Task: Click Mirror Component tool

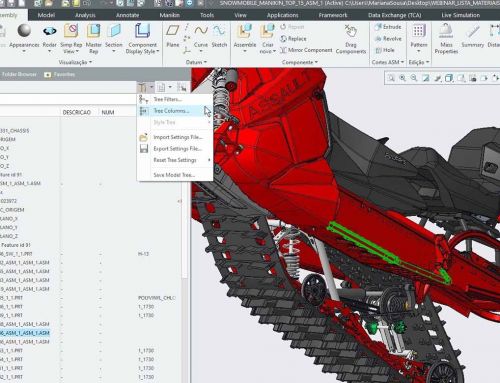Action: click(306, 50)
